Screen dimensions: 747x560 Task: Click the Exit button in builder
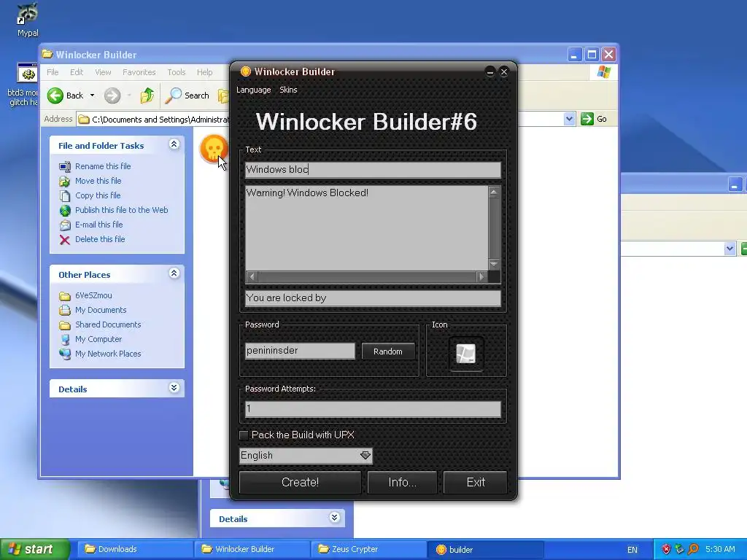click(x=476, y=483)
